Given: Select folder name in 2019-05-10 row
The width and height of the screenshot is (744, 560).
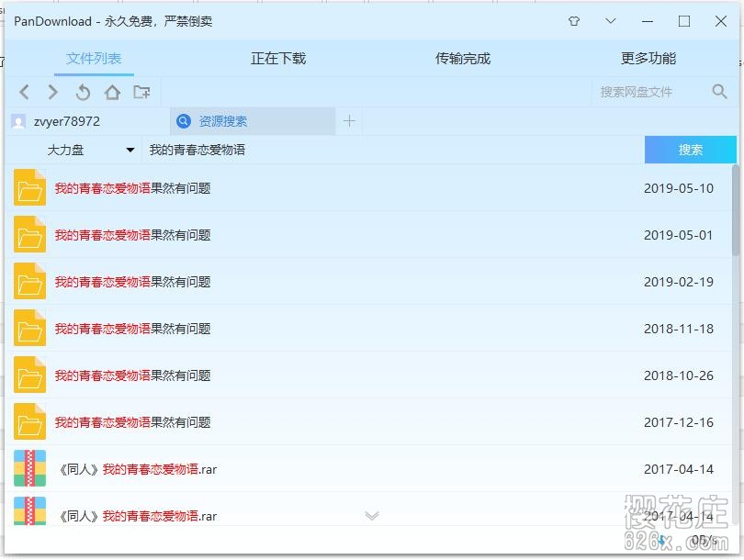Looking at the screenshot, I should click(x=132, y=188).
